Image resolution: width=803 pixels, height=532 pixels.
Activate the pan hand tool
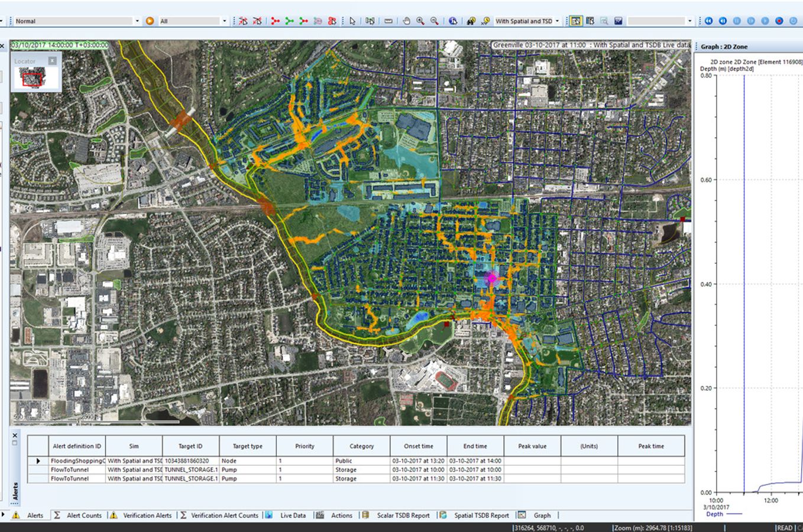pyautogui.click(x=406, y=21)
